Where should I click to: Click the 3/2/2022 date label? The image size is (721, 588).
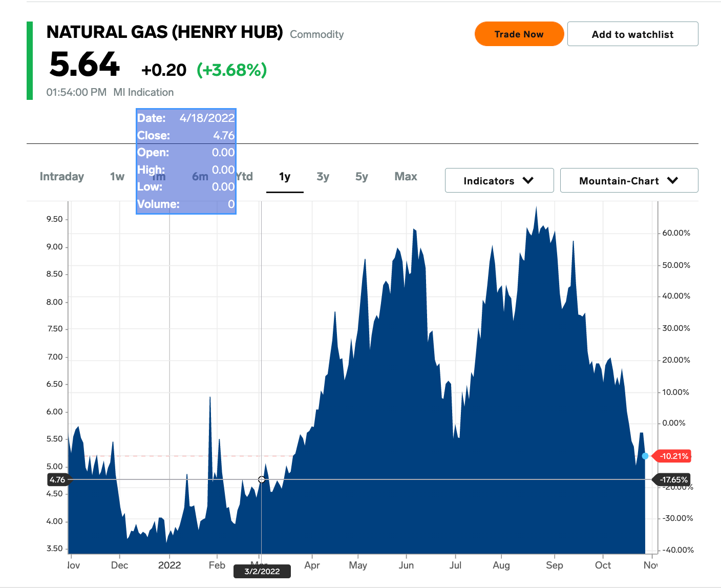coord(262,572)
